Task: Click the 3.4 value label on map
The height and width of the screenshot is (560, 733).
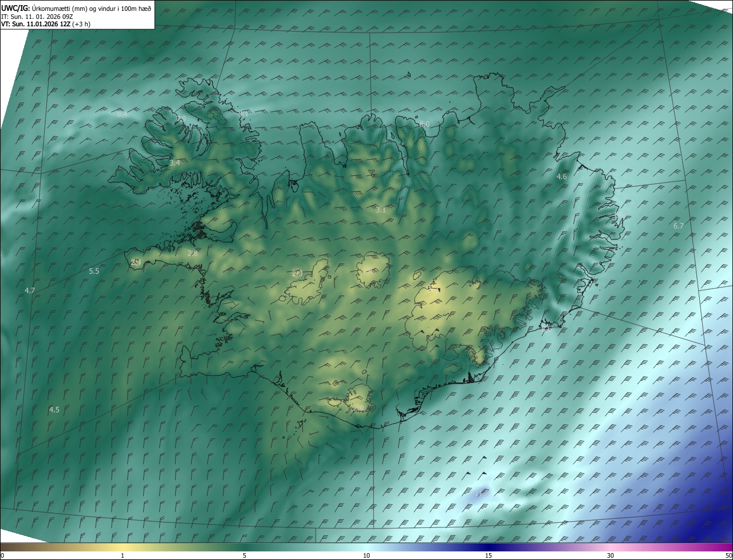Action: pyautogui.click(x=175, y=163)
